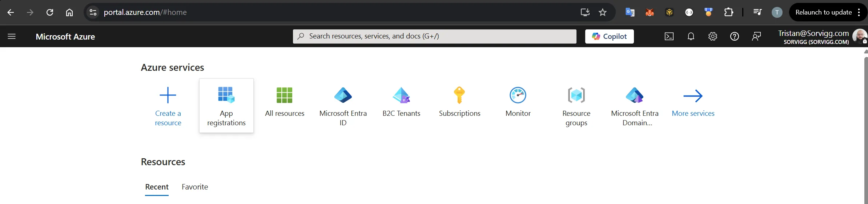The height and width of the screenshot is (204, 868).
Task: Open the Azure portal hamburger menu
Action: [x=12, y=36]
